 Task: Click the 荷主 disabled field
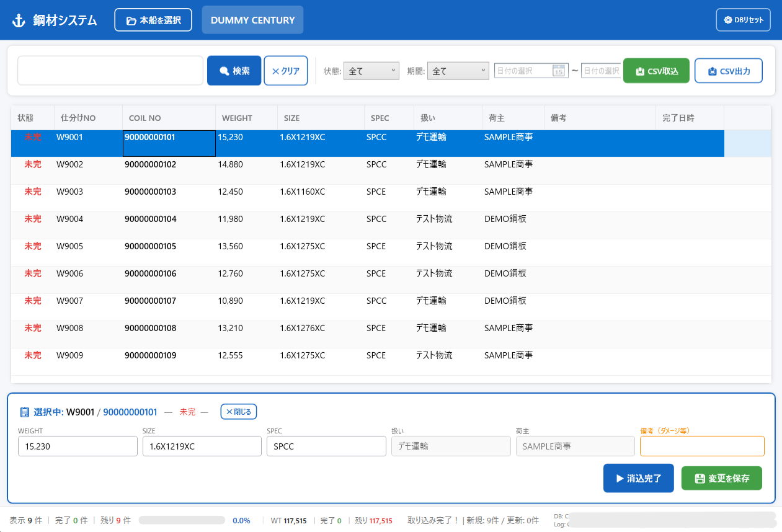[575, 446]
